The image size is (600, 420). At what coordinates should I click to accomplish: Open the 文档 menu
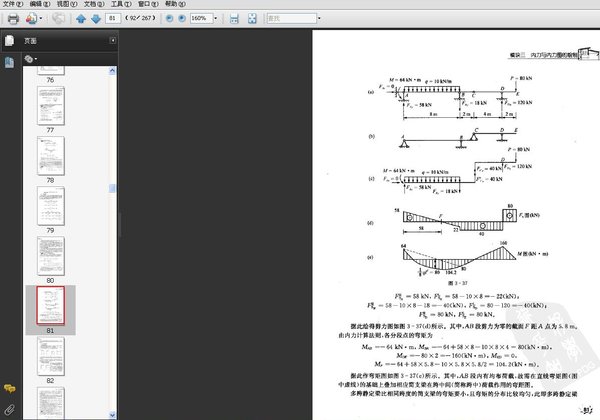point(94,4)
